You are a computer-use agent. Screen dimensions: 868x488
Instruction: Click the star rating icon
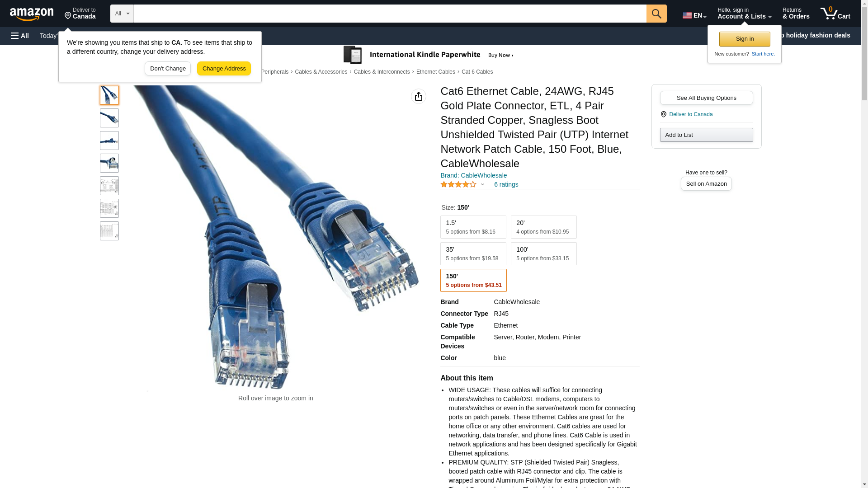pyautogui.click(x=458, y=184)
